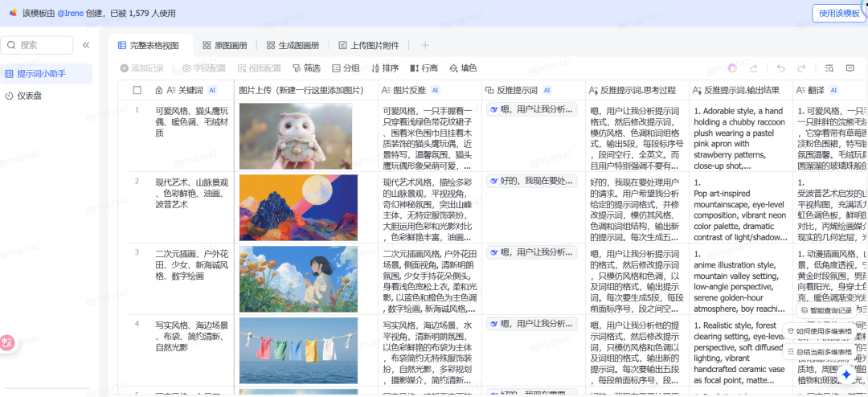Screen dimensions: 868x397
Task: Click the 图片反推 column header
Action: (x=430, y=90)
